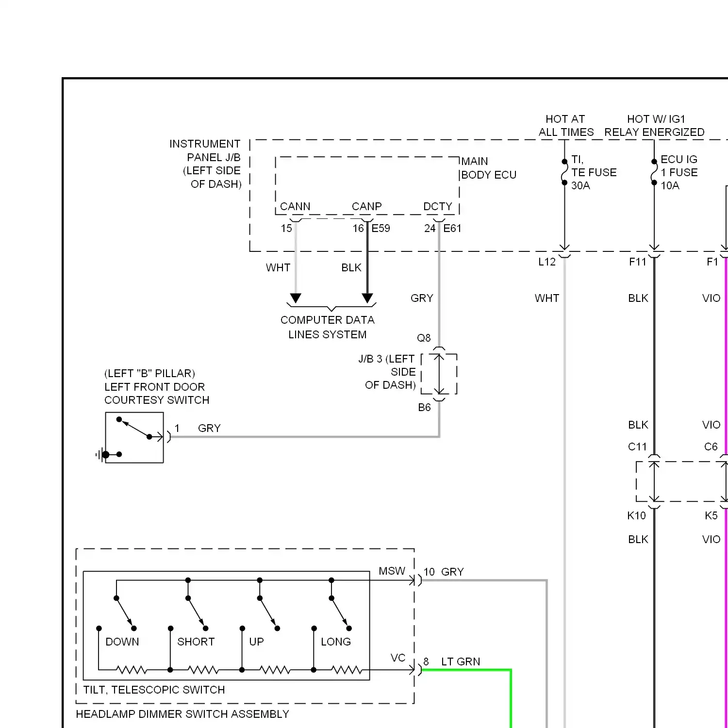Click the HEADLAMP DIMMER SWITCH ASSEMBLY label
728x728 pixels.
(x=182, y=714)
